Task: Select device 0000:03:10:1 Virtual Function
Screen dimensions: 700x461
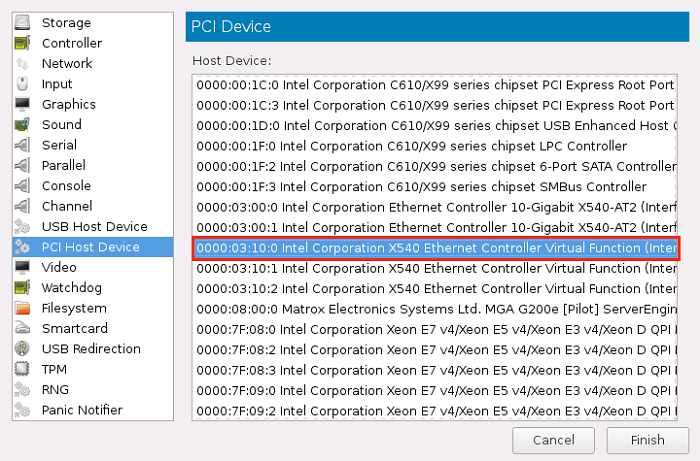Action: (435, 268)
